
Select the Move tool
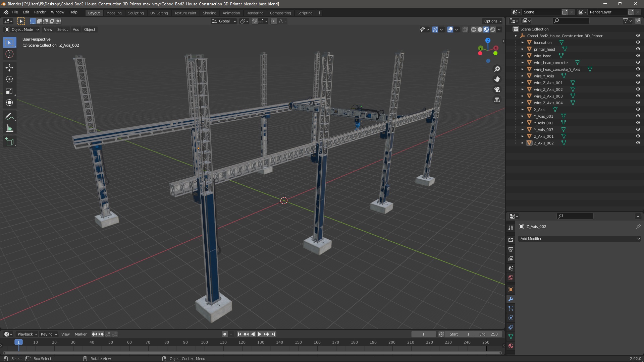point(9,68)
